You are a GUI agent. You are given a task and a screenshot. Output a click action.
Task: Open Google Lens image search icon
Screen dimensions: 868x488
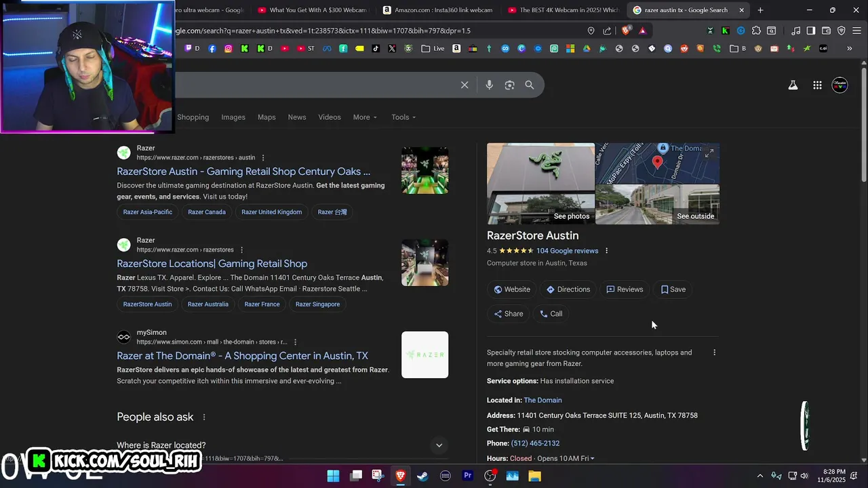tap(509, 85)
